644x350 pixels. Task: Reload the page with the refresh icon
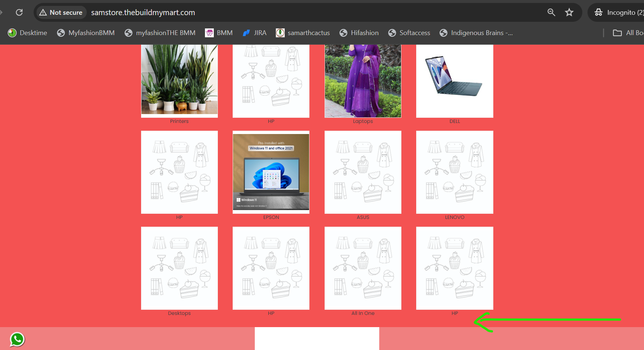point(19,12)
